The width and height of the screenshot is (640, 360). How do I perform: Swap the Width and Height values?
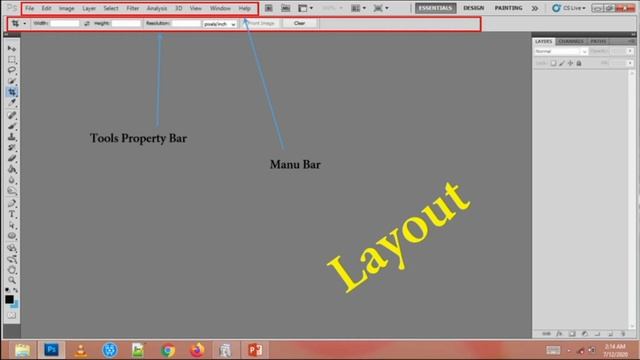pos(87,24)
